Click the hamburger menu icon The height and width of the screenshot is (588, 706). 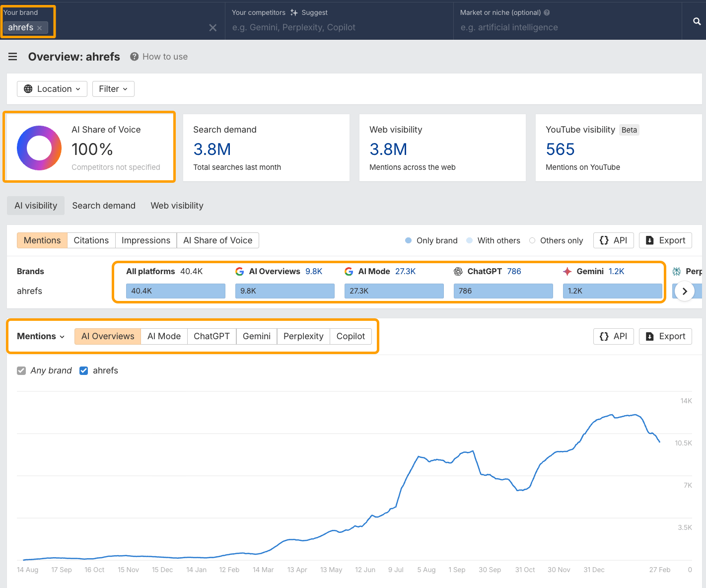click(x=12, y=56)
